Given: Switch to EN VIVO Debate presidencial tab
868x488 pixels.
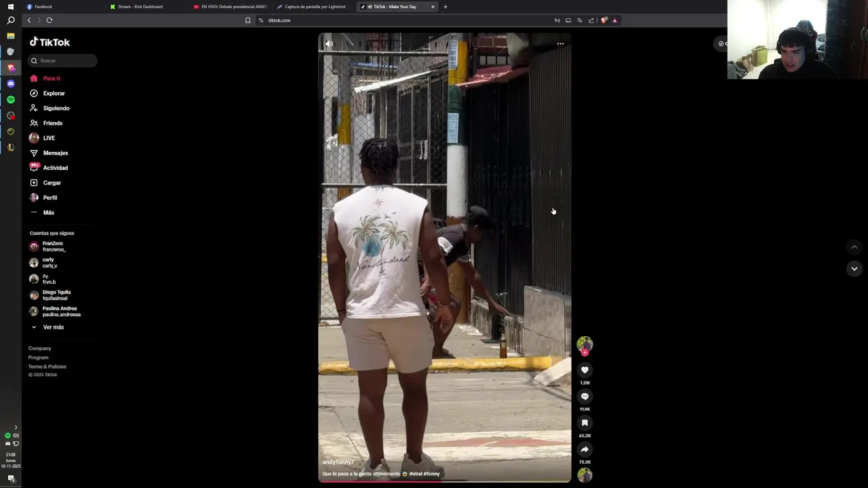Looking at the screenshot, I should [x=231, y=7].
